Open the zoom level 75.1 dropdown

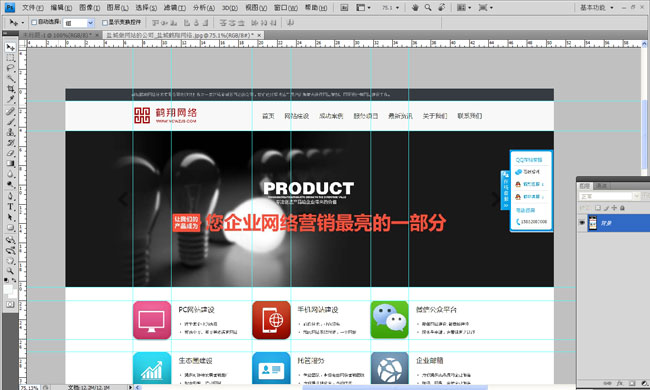click(x=390, y=7)
